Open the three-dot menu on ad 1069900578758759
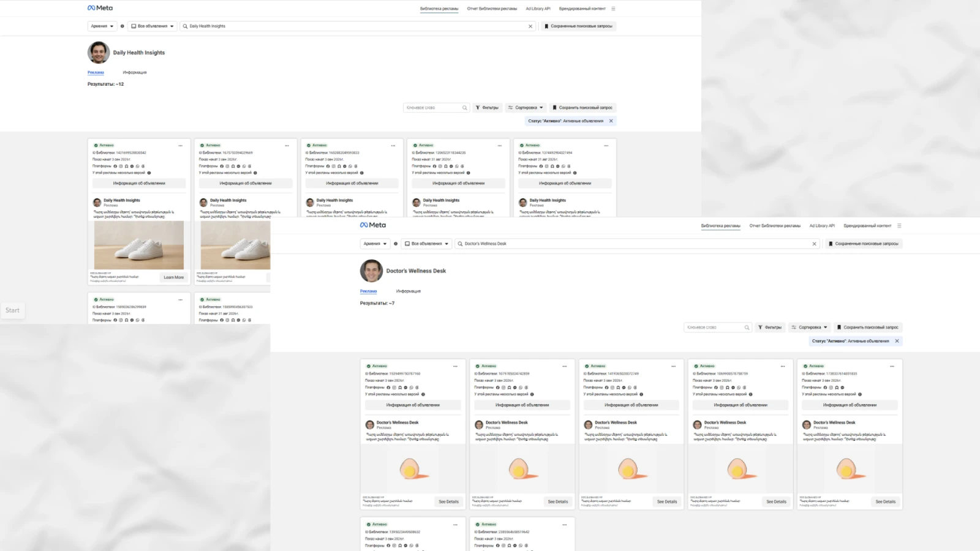 coord(783,366)
